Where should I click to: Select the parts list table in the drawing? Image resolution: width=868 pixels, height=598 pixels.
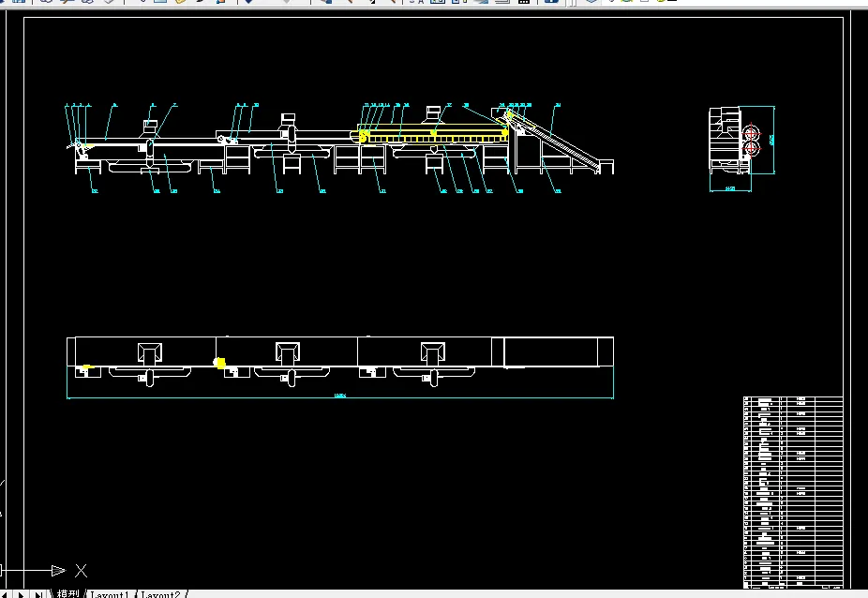click(793, 492)
